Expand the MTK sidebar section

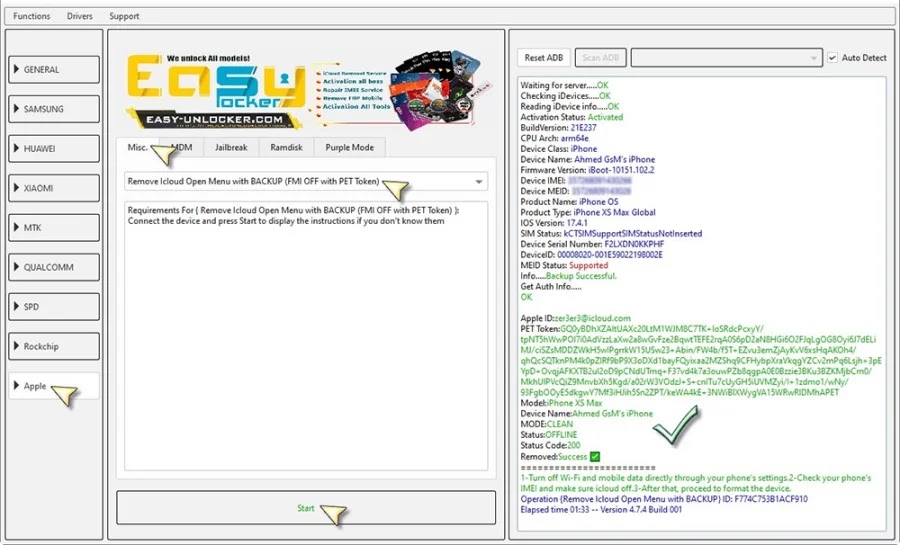pos(54,228)
